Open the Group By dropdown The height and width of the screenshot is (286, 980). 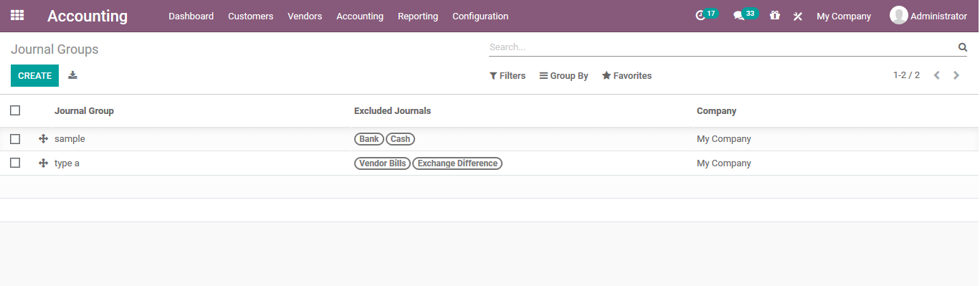pyautogui.click(x=564, y=75)
